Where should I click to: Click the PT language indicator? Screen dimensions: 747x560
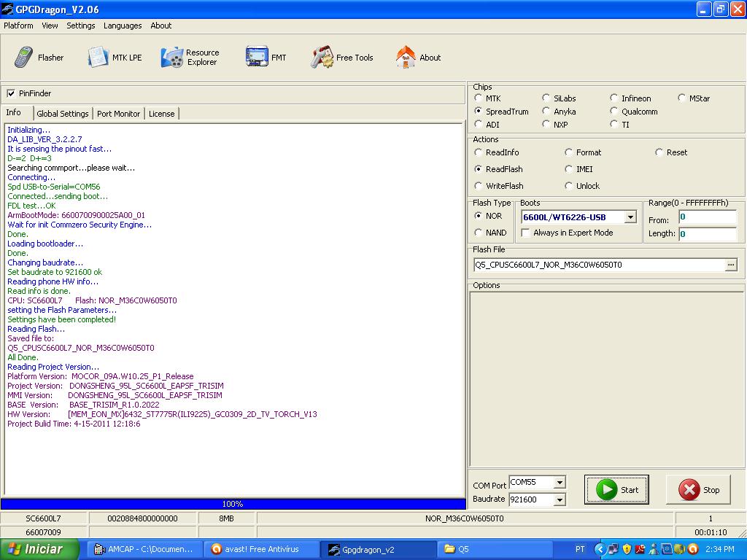click(x=580, y=549)
